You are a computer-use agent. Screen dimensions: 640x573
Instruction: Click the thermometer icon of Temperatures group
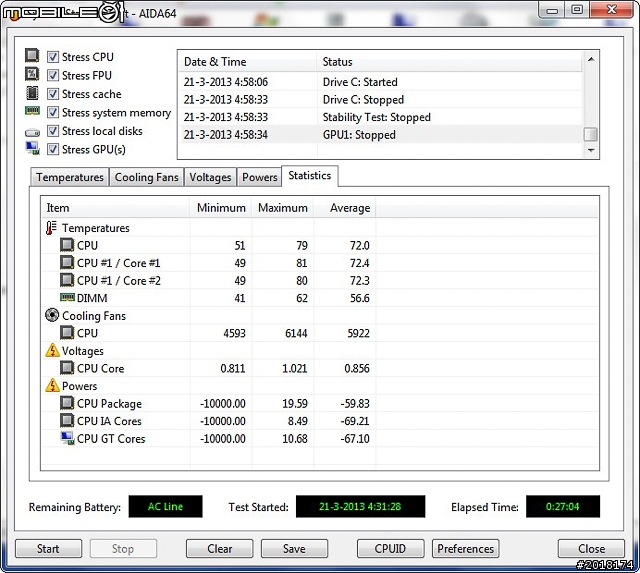51,228
